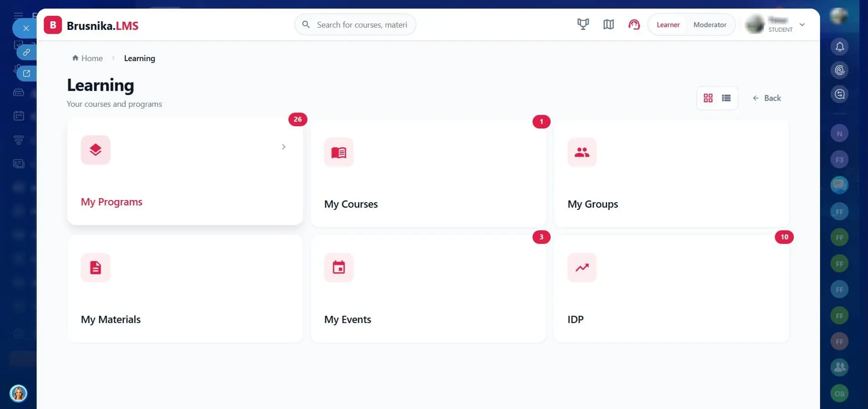Open the My Programs card
The image size is (868, 409).
(x=185, y=171)
